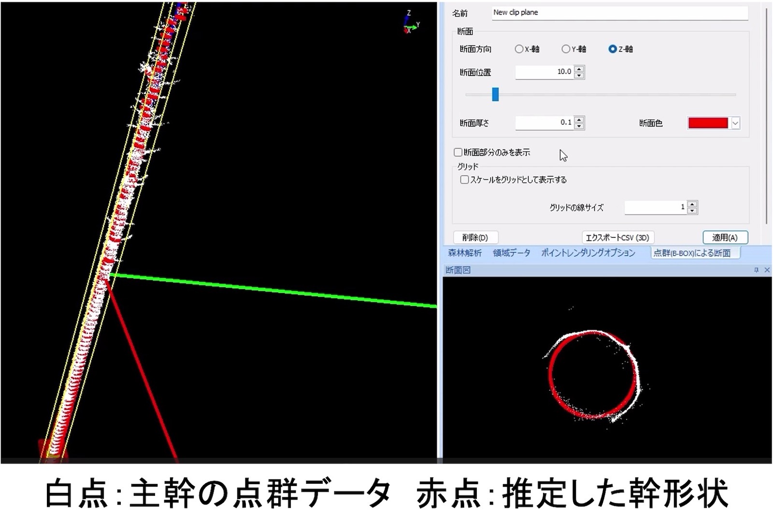
Task: Enable スケールをグリッドとして表示する checkbox
Action: pyautogui.click(x=464, y=180)
